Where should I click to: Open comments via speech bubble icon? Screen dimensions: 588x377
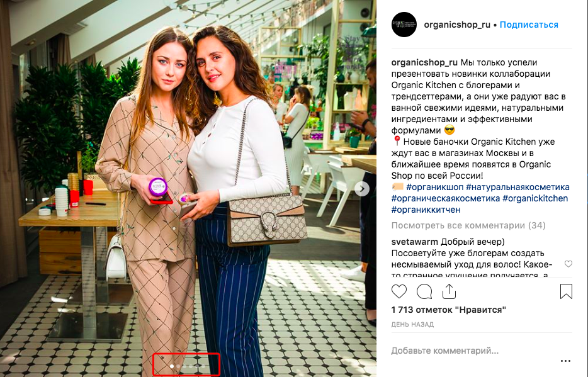(x=424, y=291)
